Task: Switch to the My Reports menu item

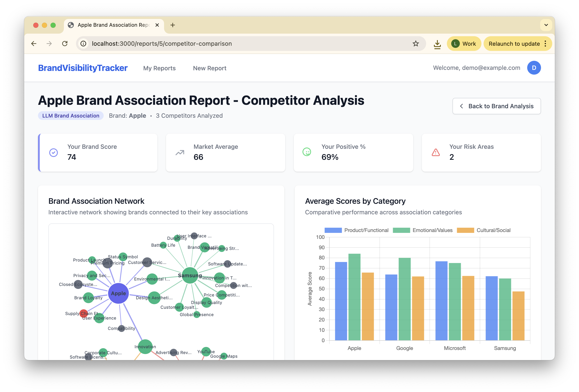Action: coord(160,68)
